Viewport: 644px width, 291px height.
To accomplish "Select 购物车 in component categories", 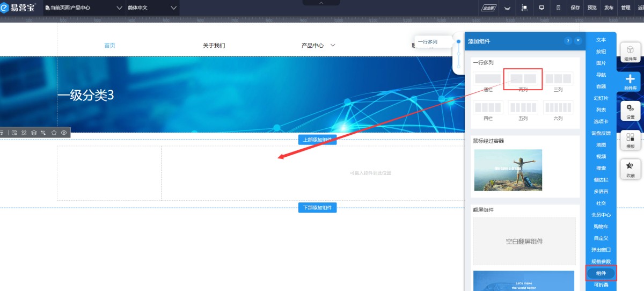I will [601, 227].
